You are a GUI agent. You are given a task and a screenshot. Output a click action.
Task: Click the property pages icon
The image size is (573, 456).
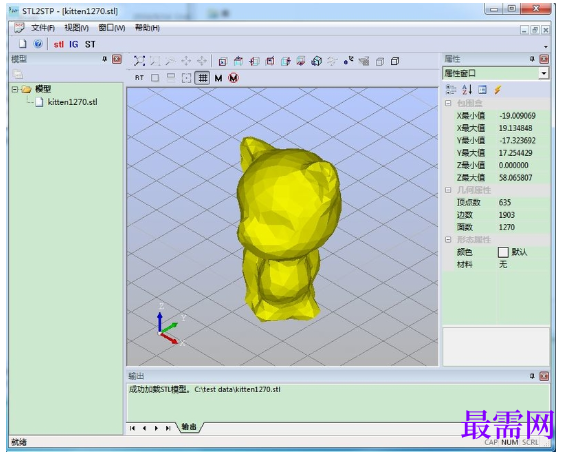coord(482,90)
